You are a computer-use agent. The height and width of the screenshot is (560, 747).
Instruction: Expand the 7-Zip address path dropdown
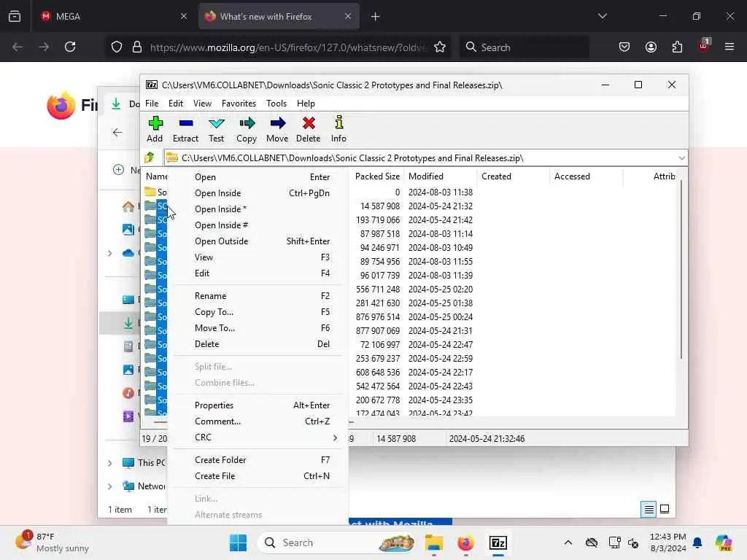(682, 157)
